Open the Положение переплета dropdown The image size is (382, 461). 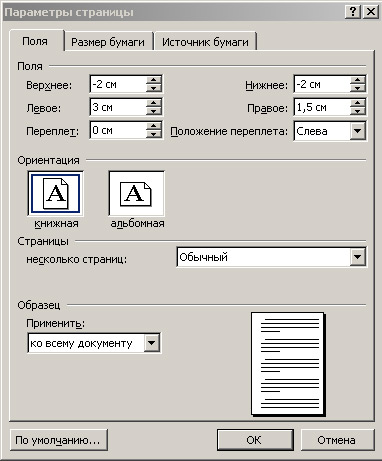tap(358, 131)
